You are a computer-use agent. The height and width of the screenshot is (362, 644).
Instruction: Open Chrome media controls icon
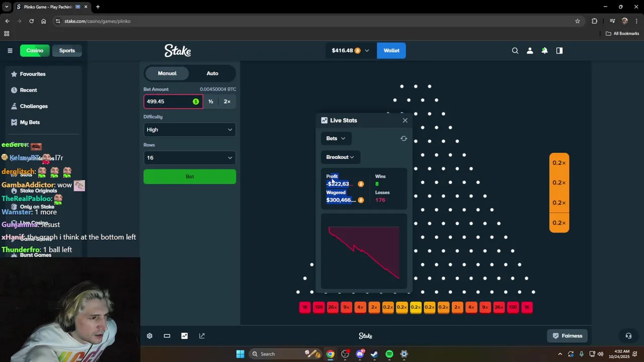[x=612, y=21]
